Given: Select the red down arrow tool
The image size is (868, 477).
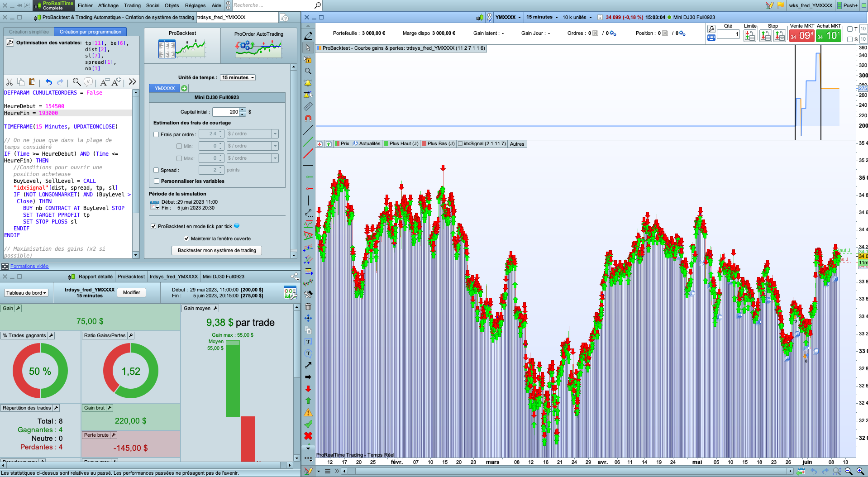Looking at the screenshot, I should click(x=308, y=389).
